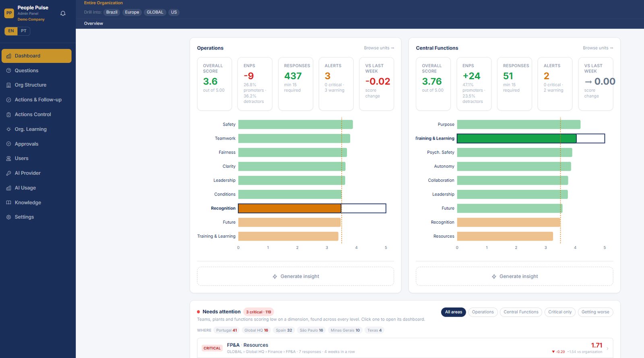This screenshot has width=644, height=358.
Task: Drill into Europe
Action: (x=132, y=12)
